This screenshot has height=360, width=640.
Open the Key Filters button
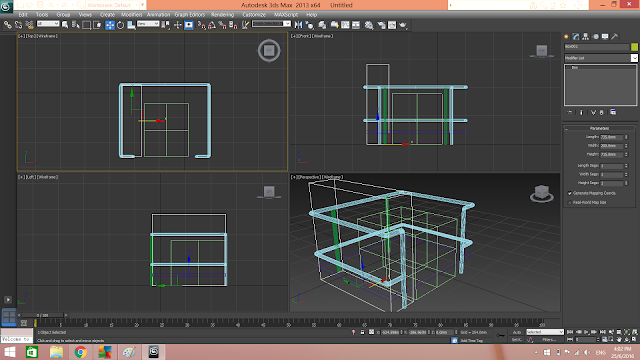pyautogui.click(x=549, y=340)
